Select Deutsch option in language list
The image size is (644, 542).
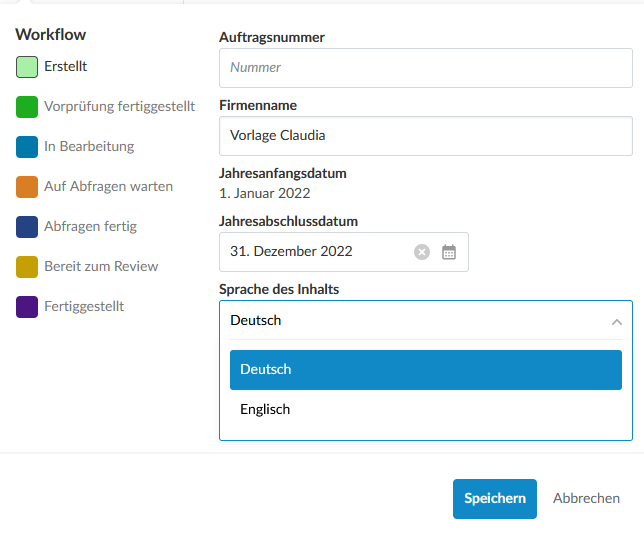pyautogui.click(x=426, y=370)
